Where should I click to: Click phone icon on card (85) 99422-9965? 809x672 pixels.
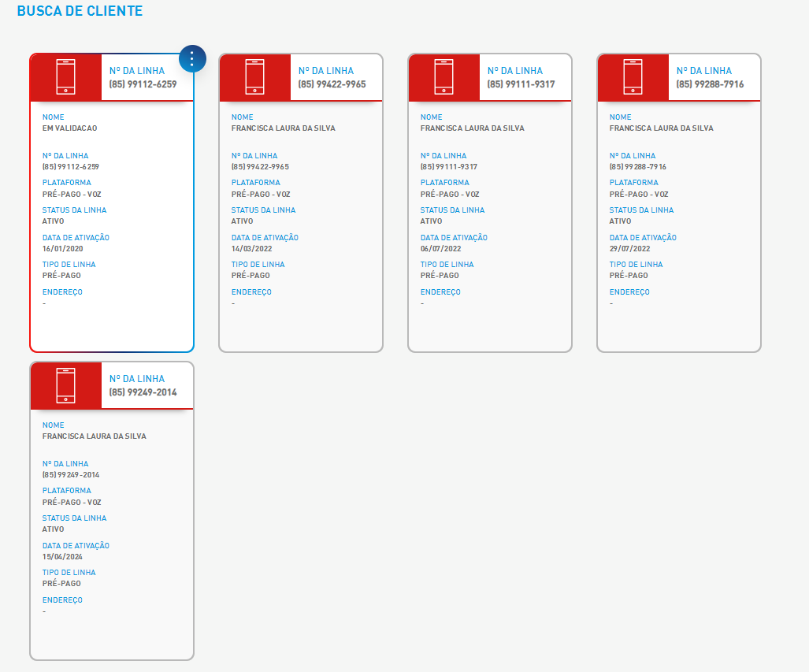pos(255,77)
